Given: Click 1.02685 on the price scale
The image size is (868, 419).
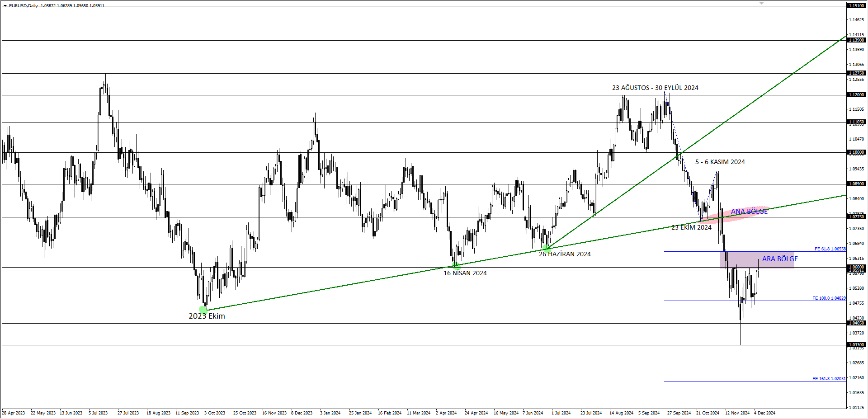Looking at the screenshot, I should tap(857, 363).
